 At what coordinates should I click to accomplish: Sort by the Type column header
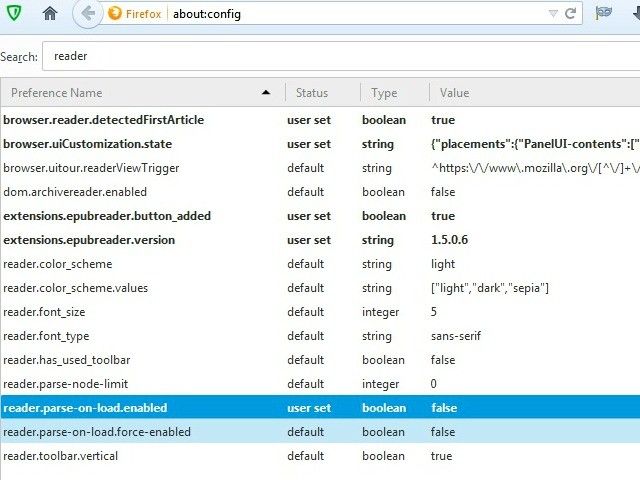[384, 93]
